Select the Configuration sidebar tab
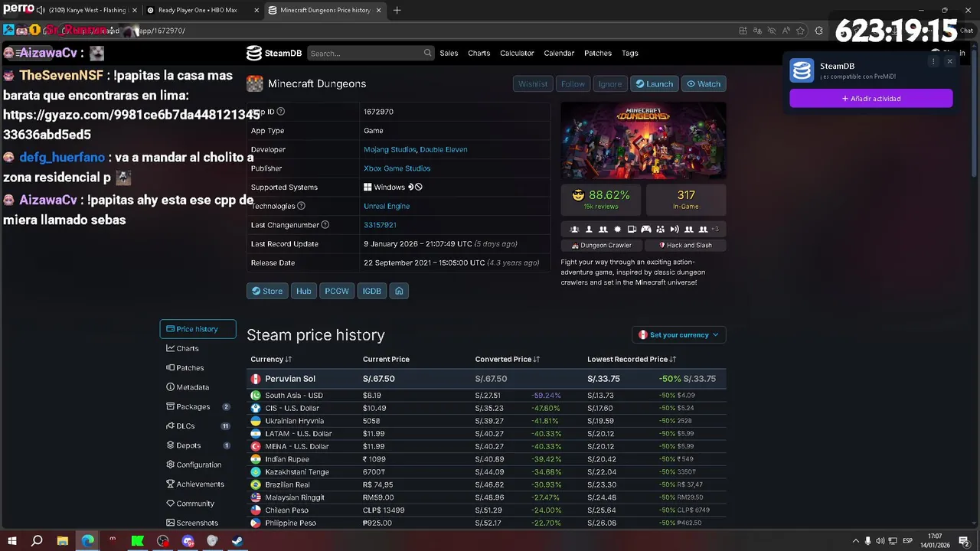This screenshot has width=980, height=551. [198, 465]
